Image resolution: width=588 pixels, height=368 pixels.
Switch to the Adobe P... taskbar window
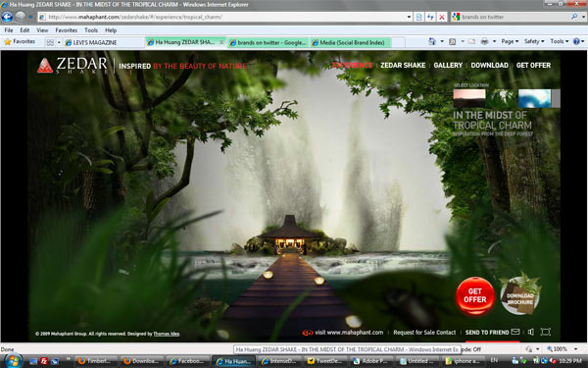click(371, 361)
